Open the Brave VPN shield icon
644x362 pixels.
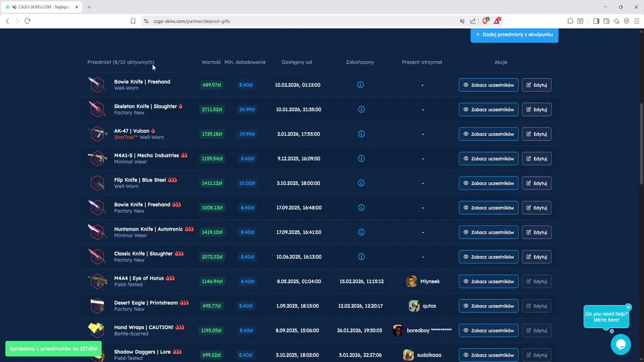click(626, 21)
